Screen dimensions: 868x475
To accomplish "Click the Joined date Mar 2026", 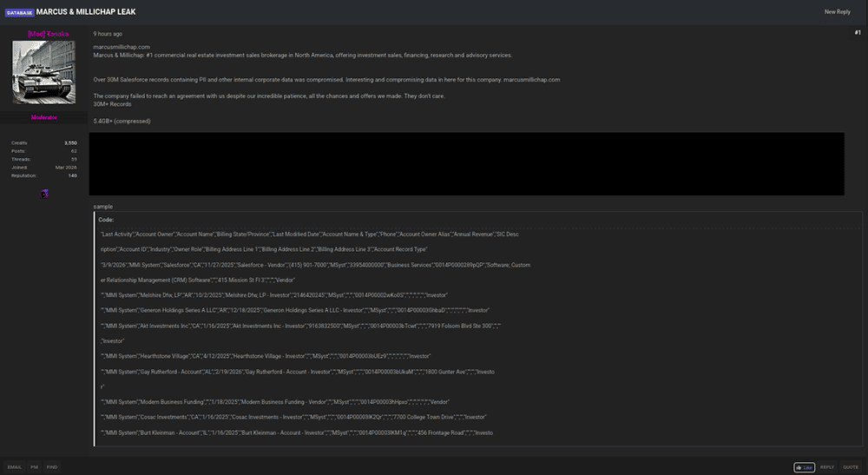I will 66,168.
